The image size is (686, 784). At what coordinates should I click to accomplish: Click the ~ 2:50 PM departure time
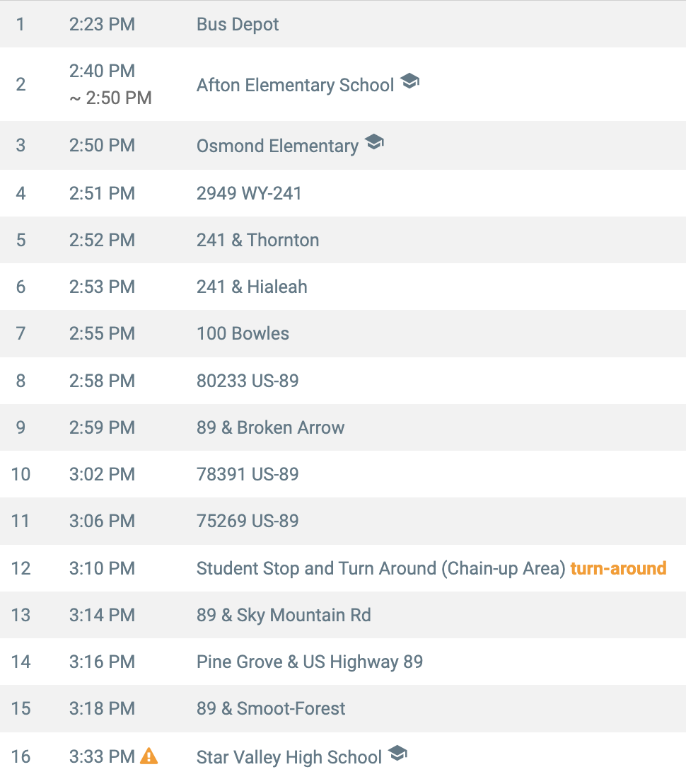pos(110,98)
